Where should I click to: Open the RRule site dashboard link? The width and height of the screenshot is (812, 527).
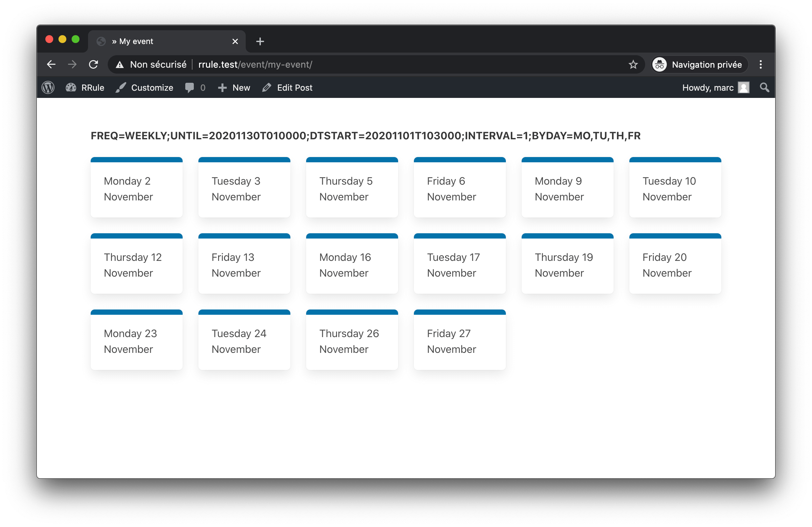pyautogui.click(x=85, y=88)
